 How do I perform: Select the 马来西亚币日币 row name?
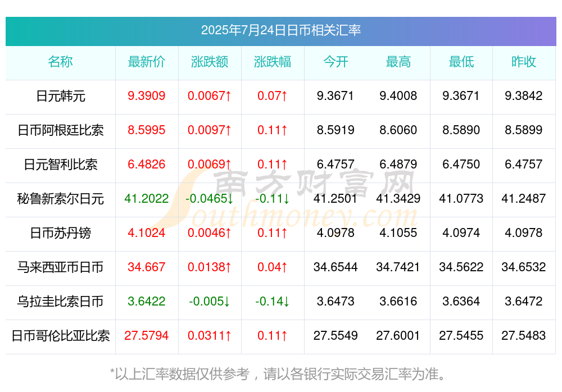(x=61, y=267)
